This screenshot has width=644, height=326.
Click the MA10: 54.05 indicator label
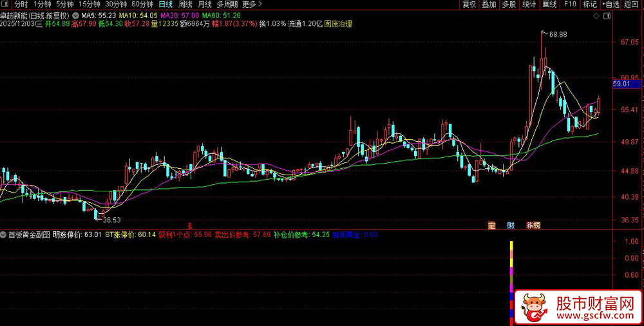(x=138, y=15)
